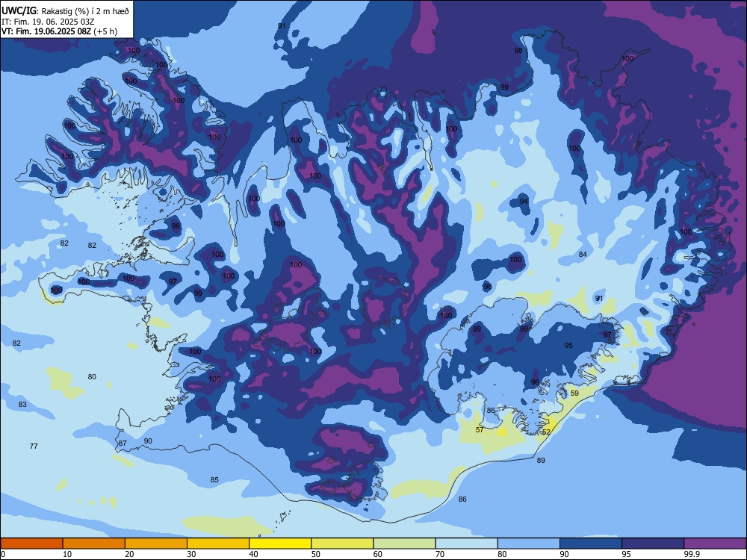Image resolution: width=747 pixels, height=560 pixels.
Task: Click the '94' humidity value on the map
Action: pyautogui.click(x=524, y=202)
